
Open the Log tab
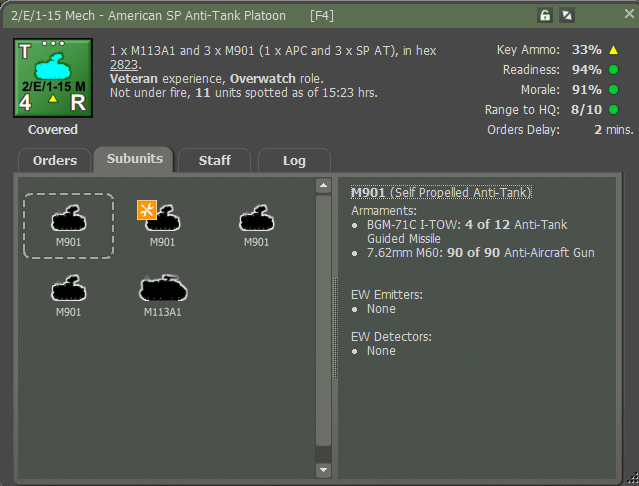[294, 161]
